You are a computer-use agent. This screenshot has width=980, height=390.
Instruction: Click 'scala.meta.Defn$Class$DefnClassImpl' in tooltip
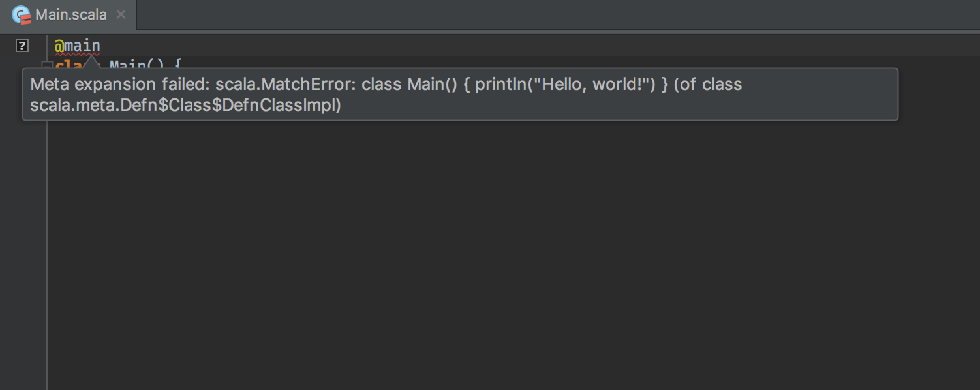point(185,106)
